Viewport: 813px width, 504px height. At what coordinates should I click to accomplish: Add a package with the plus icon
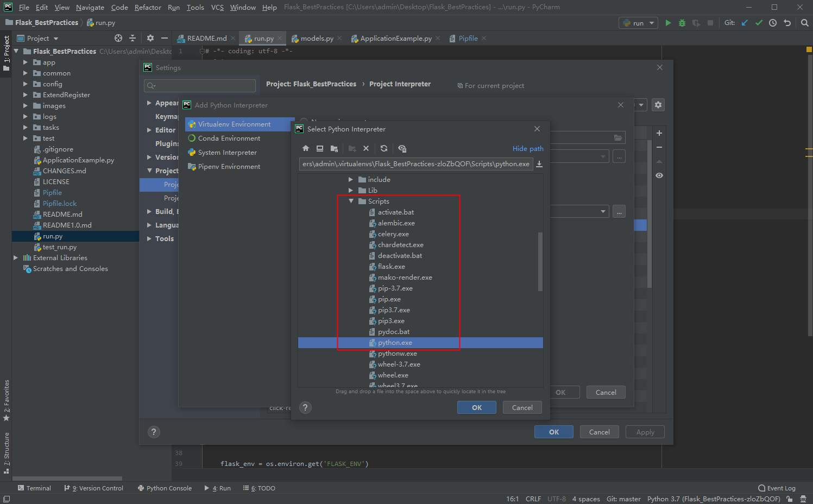click(x=659, y=133)
